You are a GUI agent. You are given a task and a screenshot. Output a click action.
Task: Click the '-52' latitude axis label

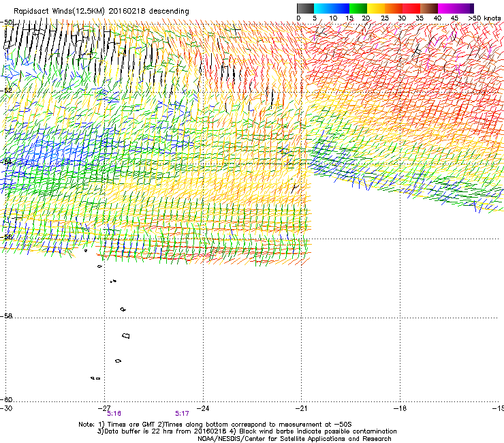pos(6,91)
